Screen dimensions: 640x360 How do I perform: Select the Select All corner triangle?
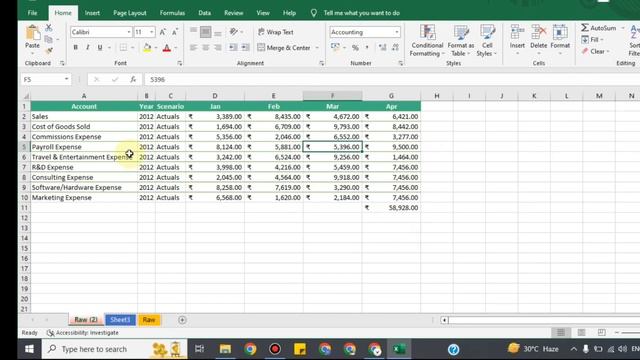tap(25, 96)
